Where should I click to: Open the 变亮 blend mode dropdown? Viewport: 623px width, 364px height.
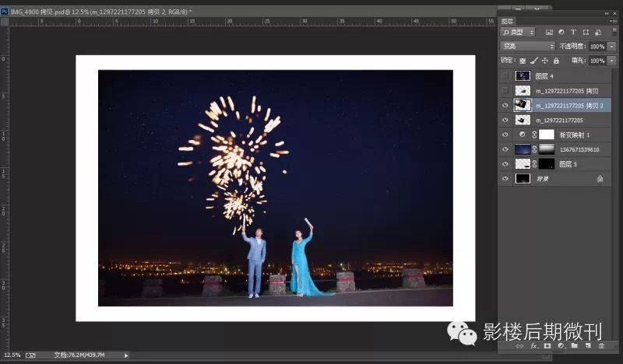527,47
